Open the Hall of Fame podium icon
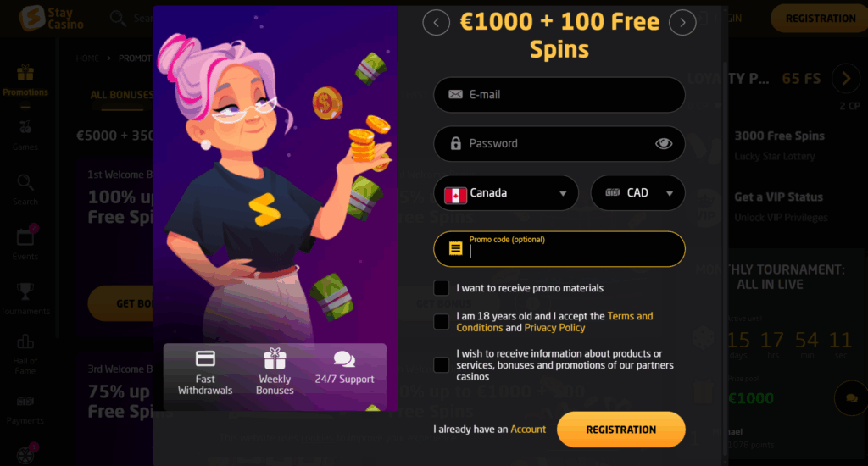The width and height of the screenshot is (868, 466). point(25,341)
